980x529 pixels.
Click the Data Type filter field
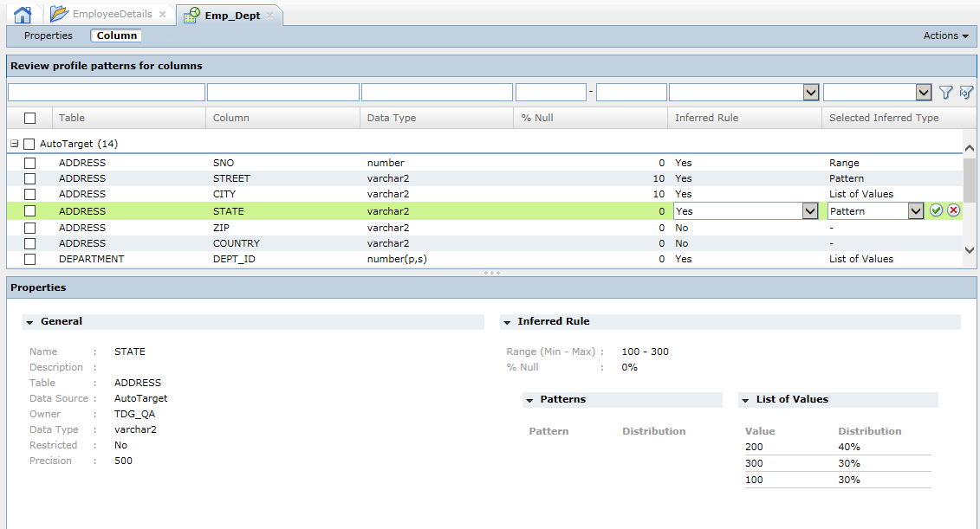[x=437, y=93]
